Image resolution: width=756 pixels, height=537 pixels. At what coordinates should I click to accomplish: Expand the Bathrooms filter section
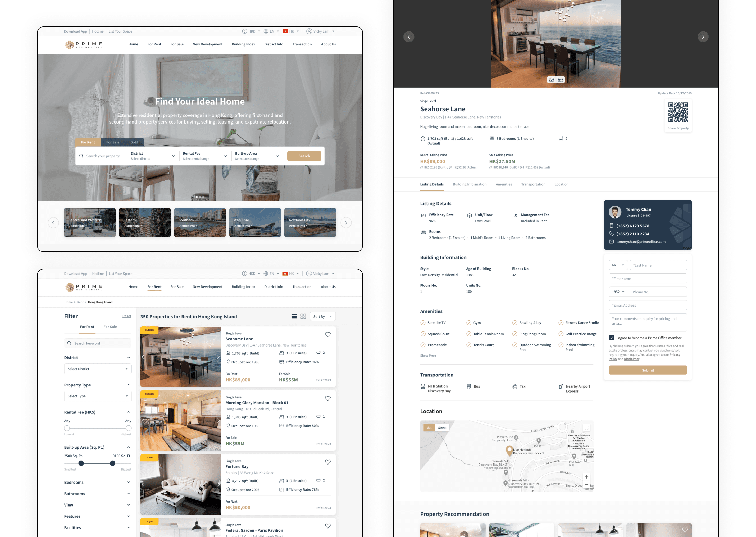click(x=98, y=494)
